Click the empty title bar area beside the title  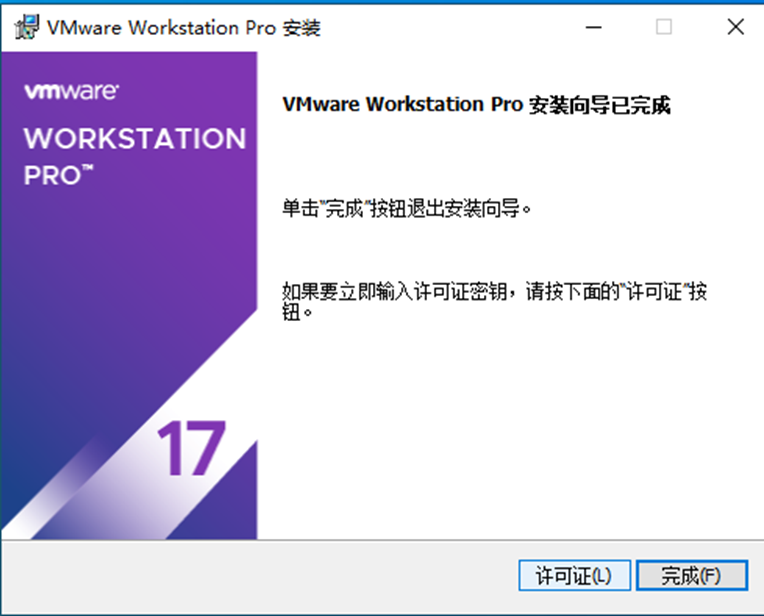pyautogui.click(x=448, y=27)
